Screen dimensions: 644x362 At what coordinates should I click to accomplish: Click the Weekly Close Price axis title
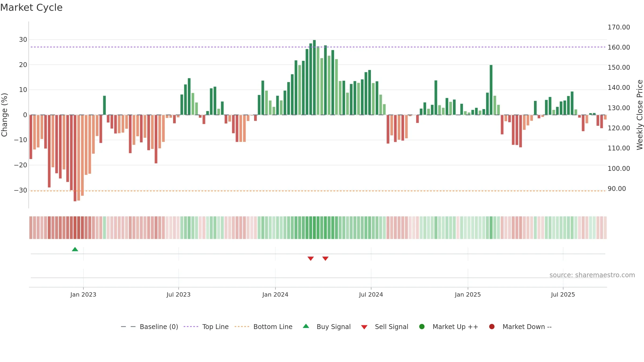[x=640, y=115]
